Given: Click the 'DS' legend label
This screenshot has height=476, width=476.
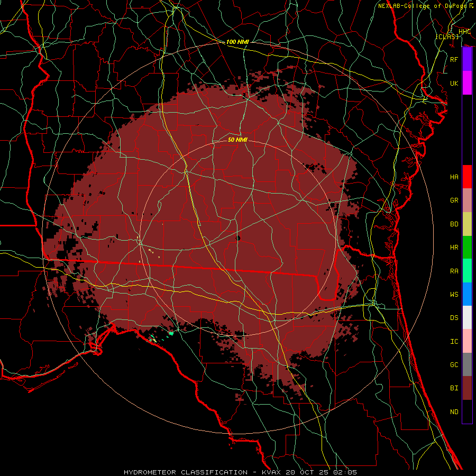Looking at the screenshot, I should 454,318.
